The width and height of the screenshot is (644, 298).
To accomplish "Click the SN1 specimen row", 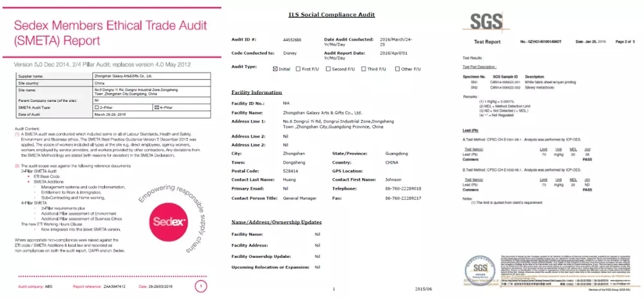I will 519,83.
